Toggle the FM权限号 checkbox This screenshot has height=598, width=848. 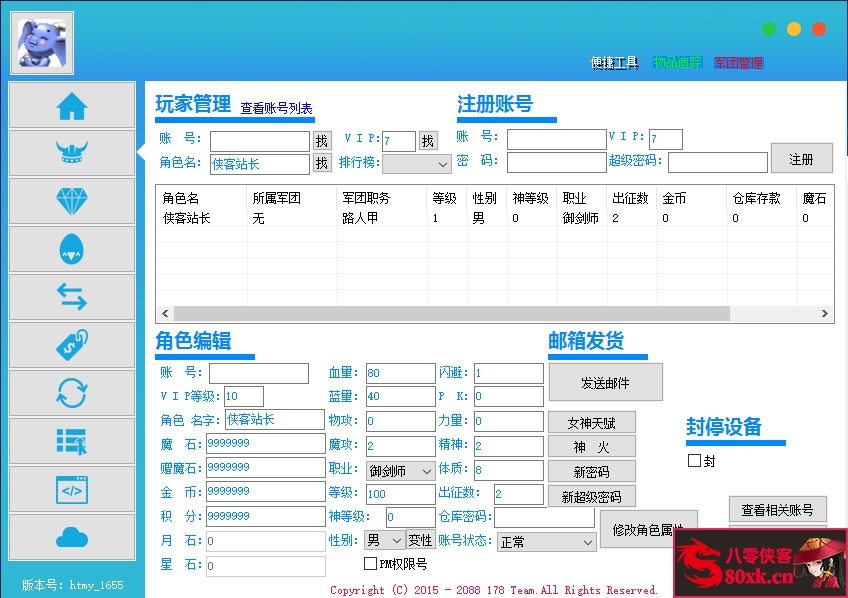click(x=370, y=563)
